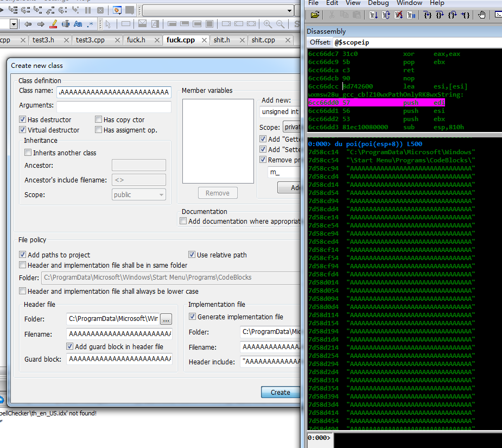Toggle the regex .* search icon
Screen dimensions: 502x448
[x=90, y=24]
